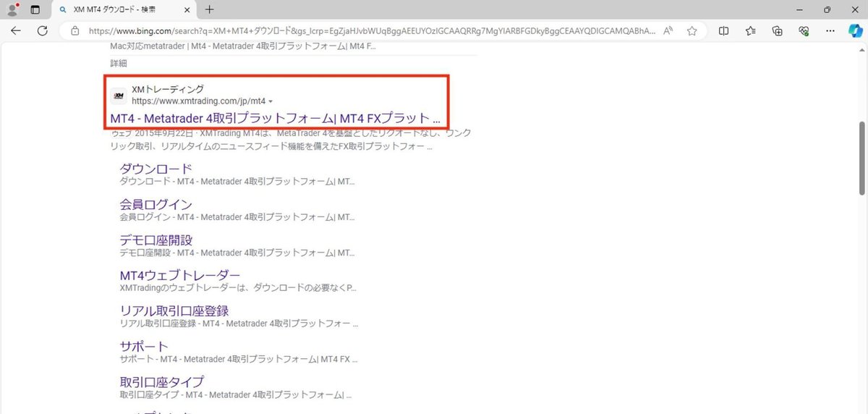Click the XMトレーディング site name
The width and height of the screenshot is (868, 414).
point(168,89)
